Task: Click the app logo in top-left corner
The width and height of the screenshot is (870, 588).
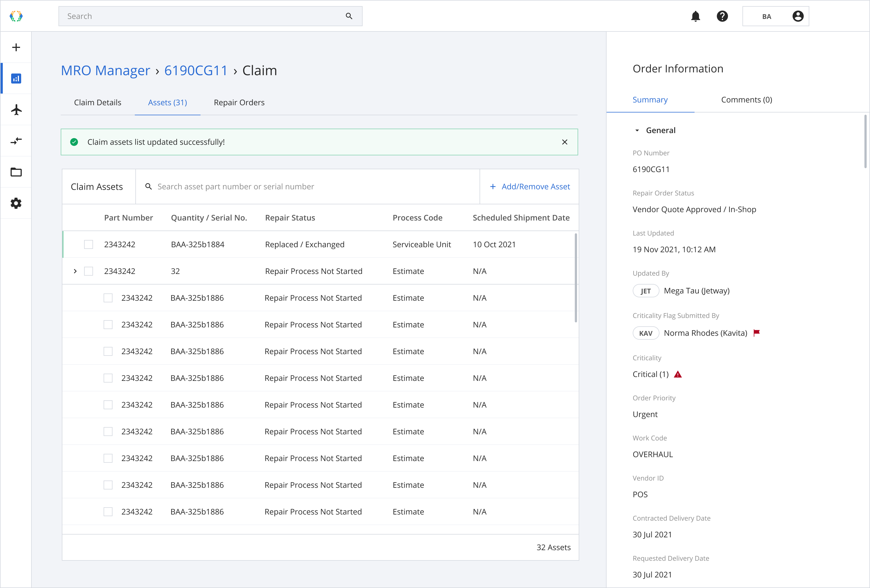Action: pyautogui.click(x=16, y=16)
